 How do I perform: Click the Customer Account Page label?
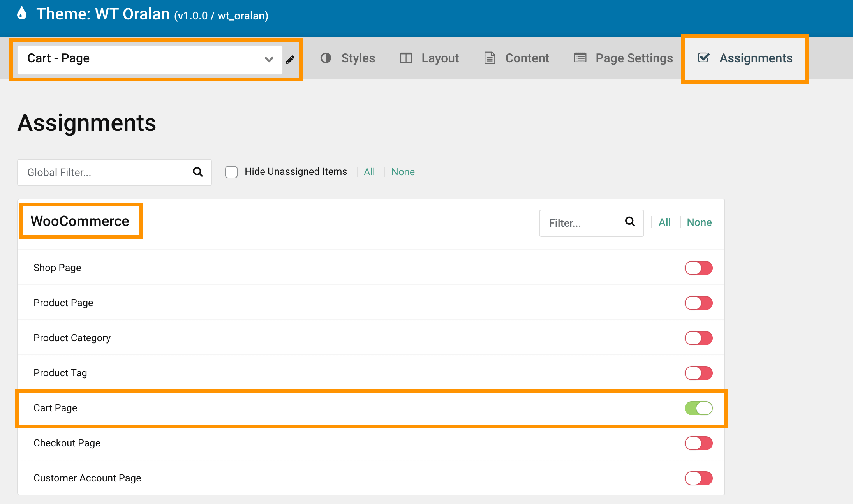pyautogui.click(x=87, y=478)
